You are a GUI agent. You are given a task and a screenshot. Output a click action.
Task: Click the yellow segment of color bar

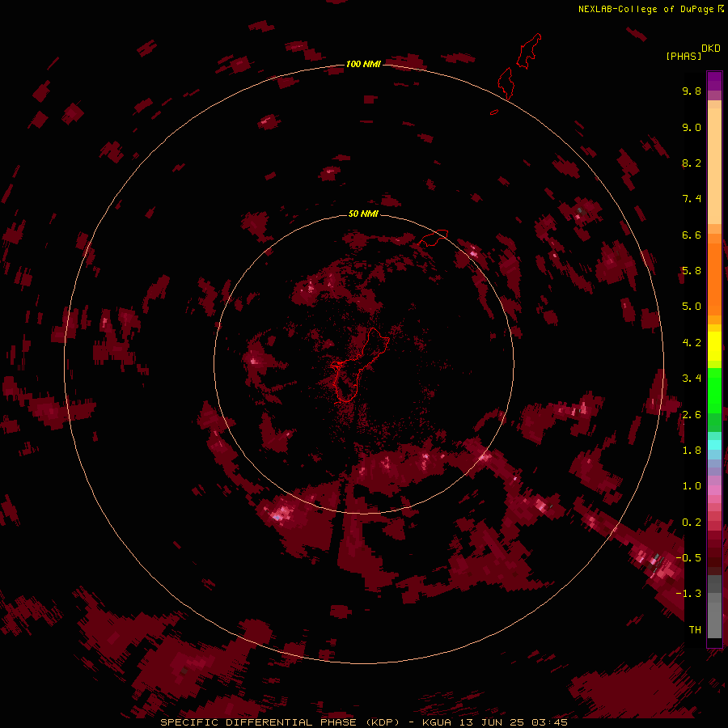coord(714,346)
